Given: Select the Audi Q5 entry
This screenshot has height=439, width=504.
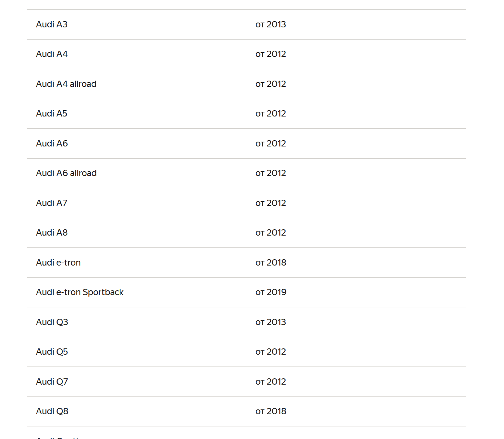Looking at the screenshot, I should pos(246,352).
